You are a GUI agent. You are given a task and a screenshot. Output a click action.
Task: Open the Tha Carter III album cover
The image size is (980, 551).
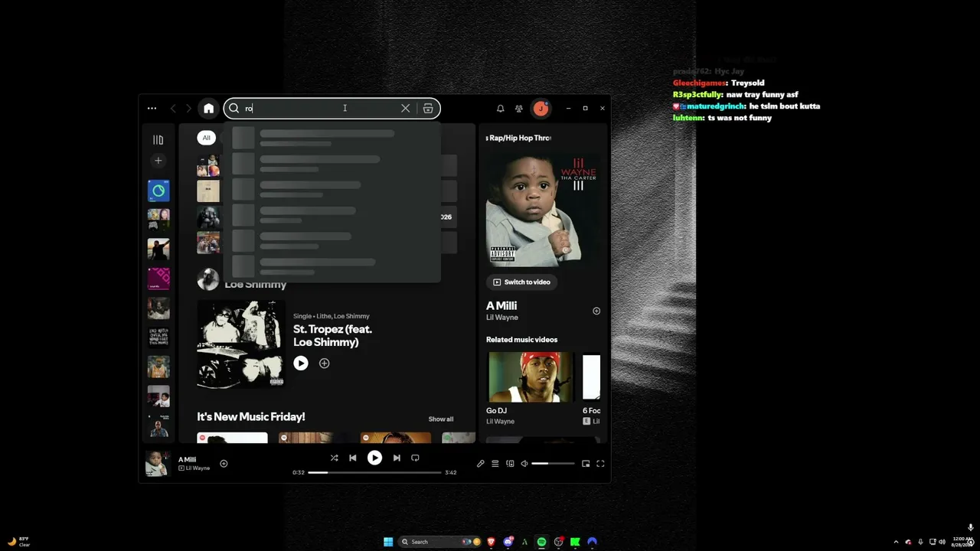coord(543,208)
